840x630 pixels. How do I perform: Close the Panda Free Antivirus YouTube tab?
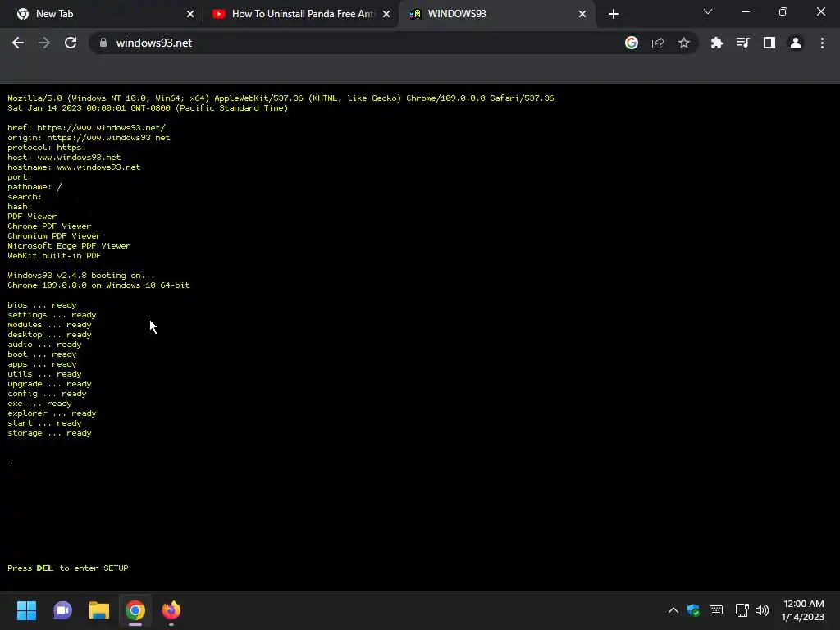[386, 14]
